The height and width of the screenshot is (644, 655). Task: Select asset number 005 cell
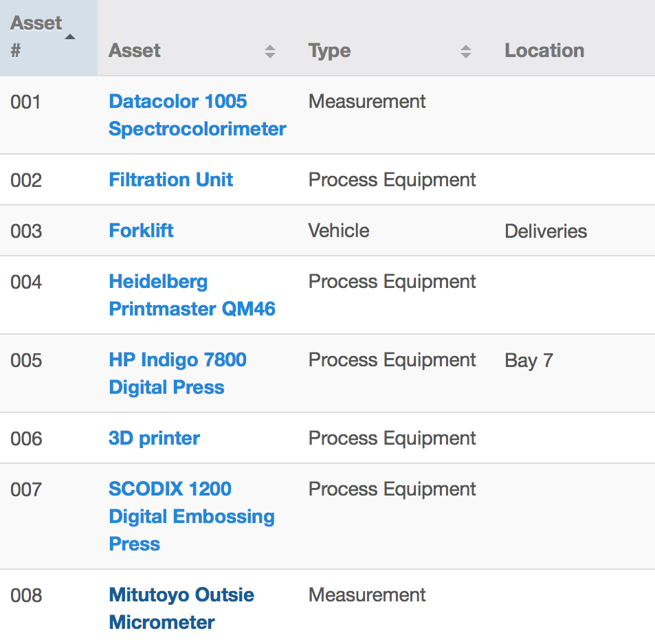click(x=26, y=360)
